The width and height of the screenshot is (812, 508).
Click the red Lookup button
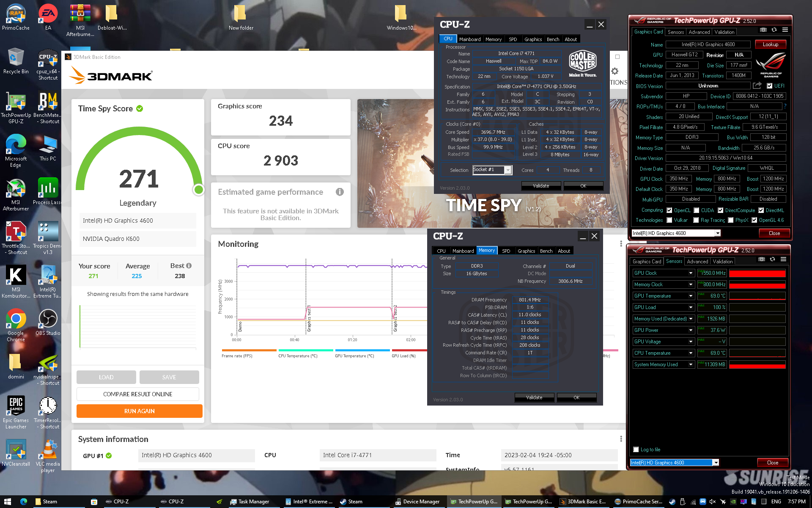(771, 44)
